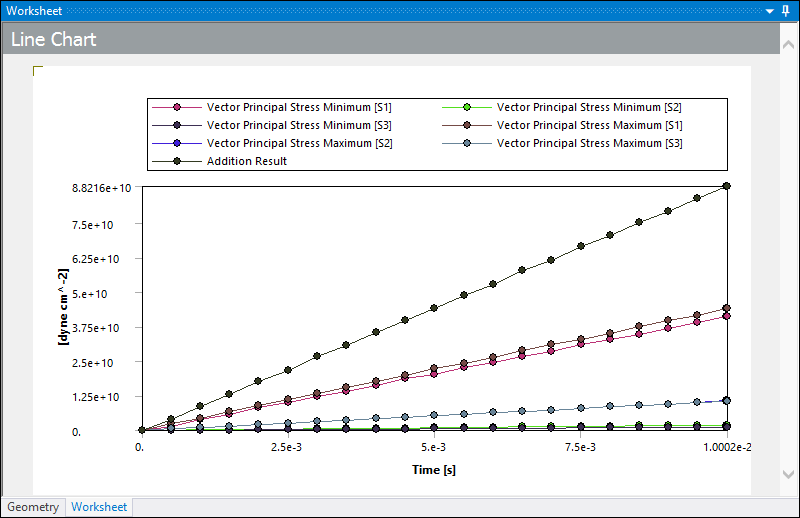The image size is (800, 518).
Task: Switch to the Geometry tab
Action: coord(33,507)
